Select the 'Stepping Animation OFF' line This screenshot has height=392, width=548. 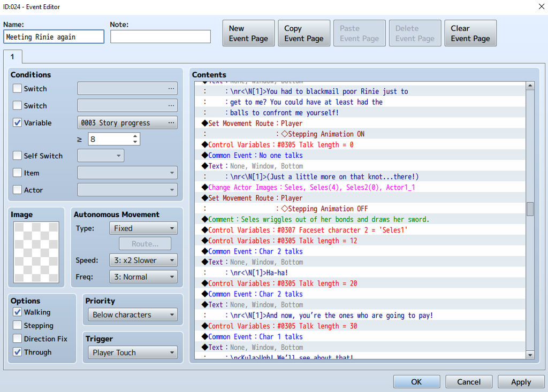[x=360, y=209]
